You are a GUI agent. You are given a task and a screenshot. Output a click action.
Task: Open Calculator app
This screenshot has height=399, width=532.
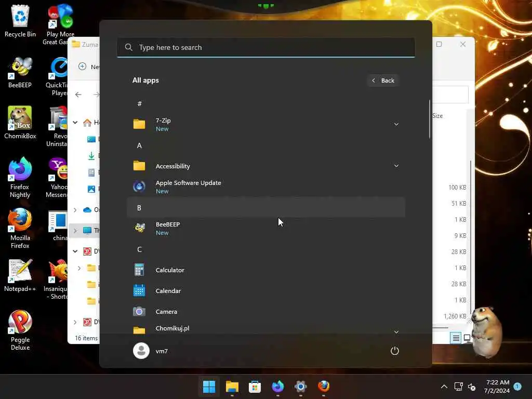(265, 270)
